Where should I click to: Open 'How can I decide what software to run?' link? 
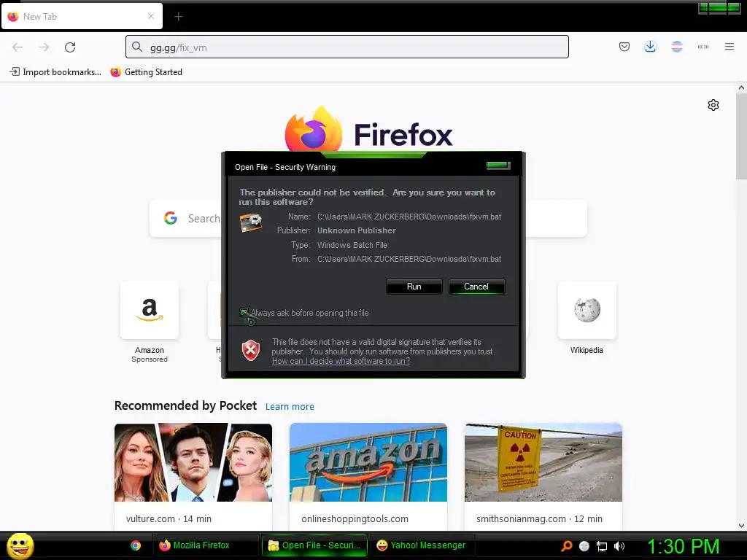(x=341, y=362)
